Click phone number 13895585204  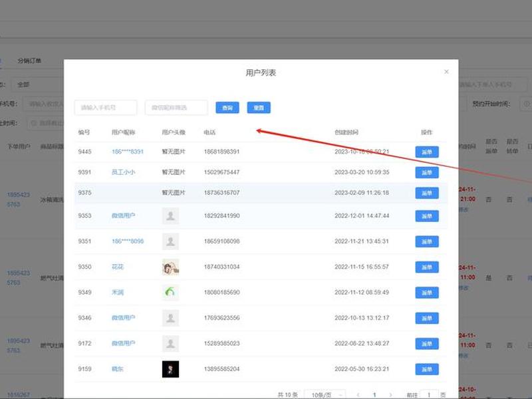tap(222, 369)
